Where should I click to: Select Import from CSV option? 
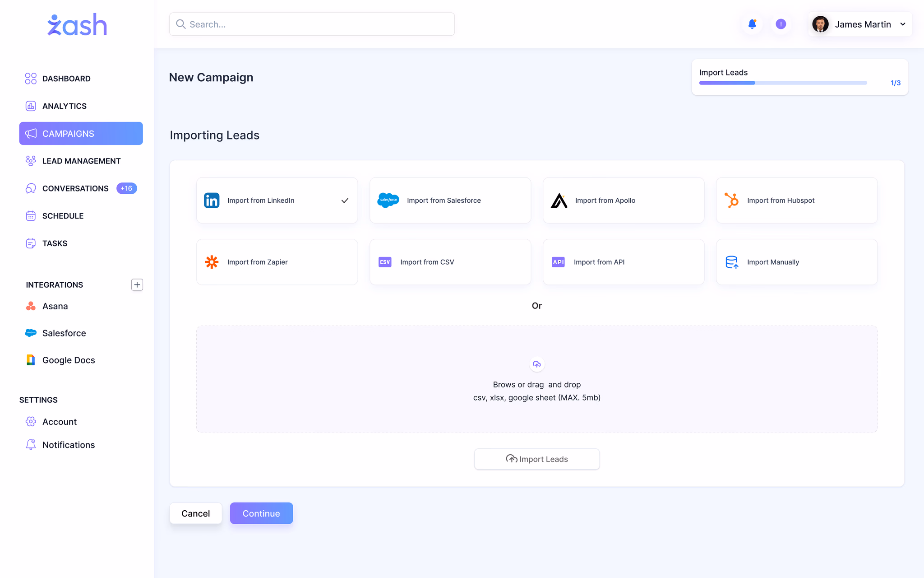(450, 262)
